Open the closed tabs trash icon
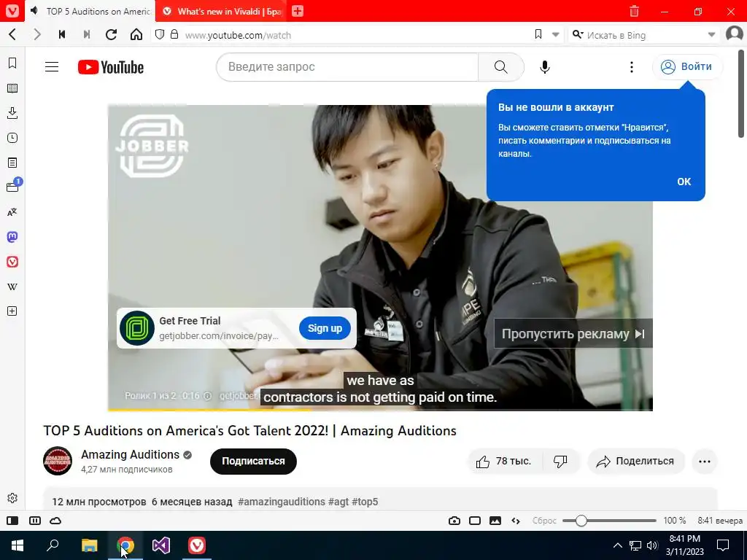The height and width of the screenshot is (560, 747). click(634, 11)
